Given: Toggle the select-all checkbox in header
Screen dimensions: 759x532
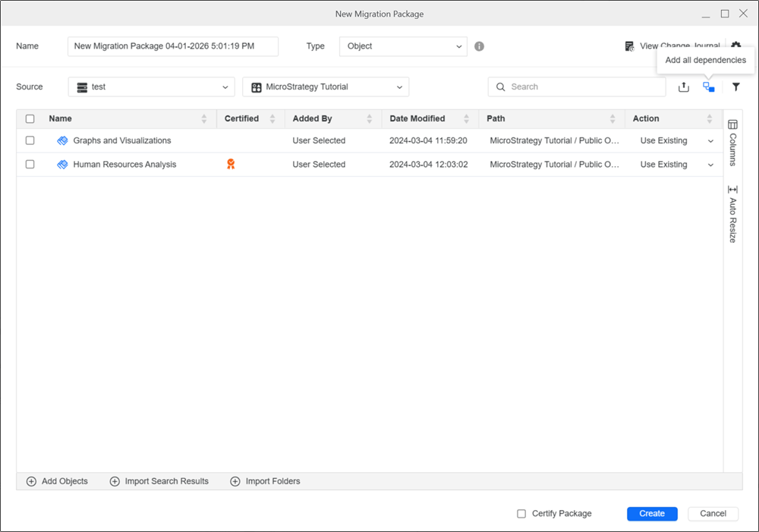Looking at the screenshot, I should 30,119.
